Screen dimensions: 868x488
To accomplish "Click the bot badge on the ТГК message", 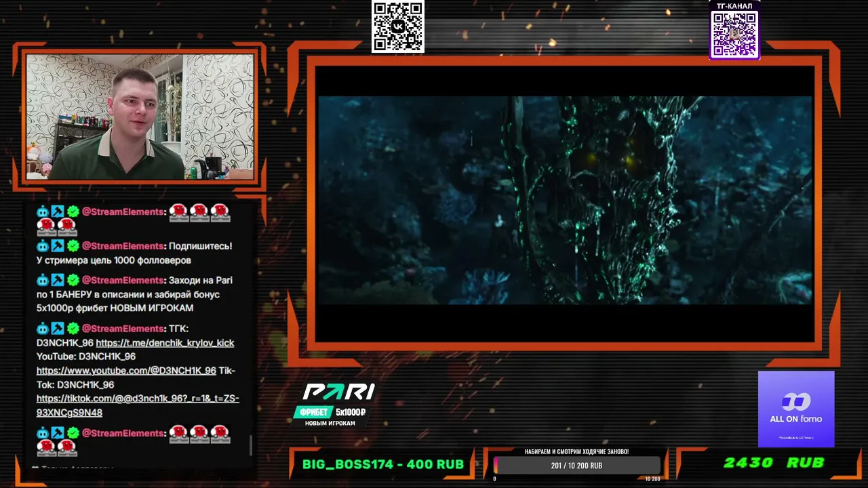I will tap(43, 329).
